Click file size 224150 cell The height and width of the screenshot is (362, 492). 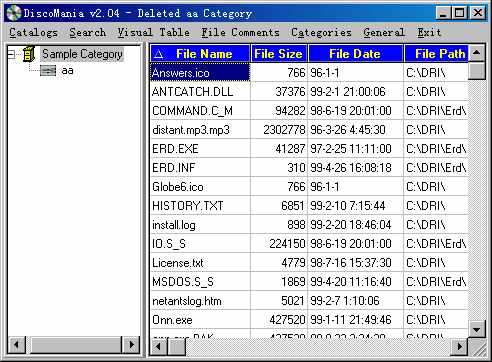click(279, 244)
